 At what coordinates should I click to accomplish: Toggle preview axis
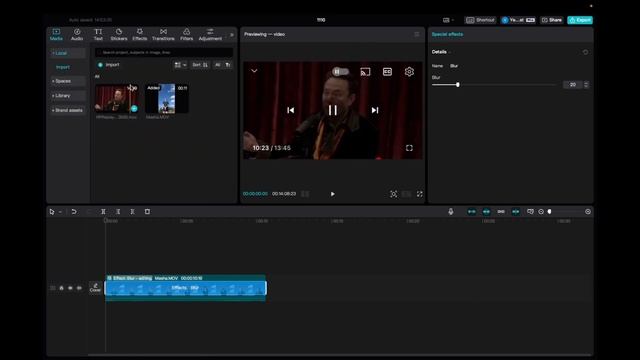click(516, 212)
